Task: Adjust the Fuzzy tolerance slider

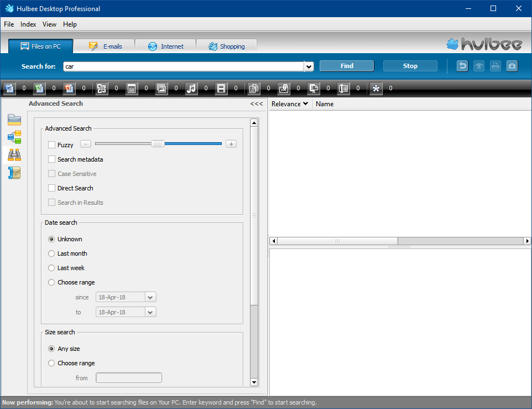Action: point(158,143)
